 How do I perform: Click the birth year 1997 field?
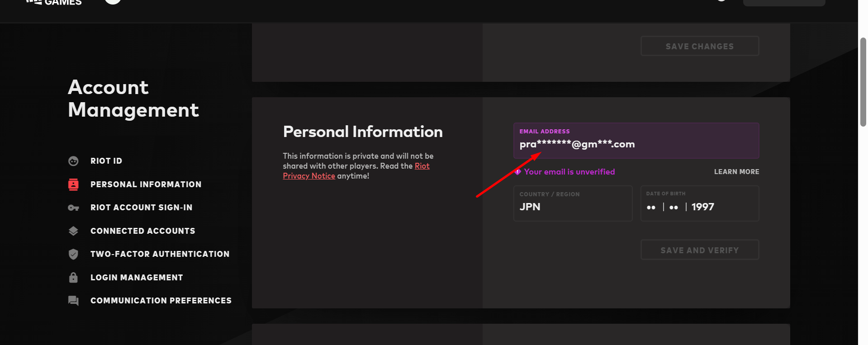(703, 207)
